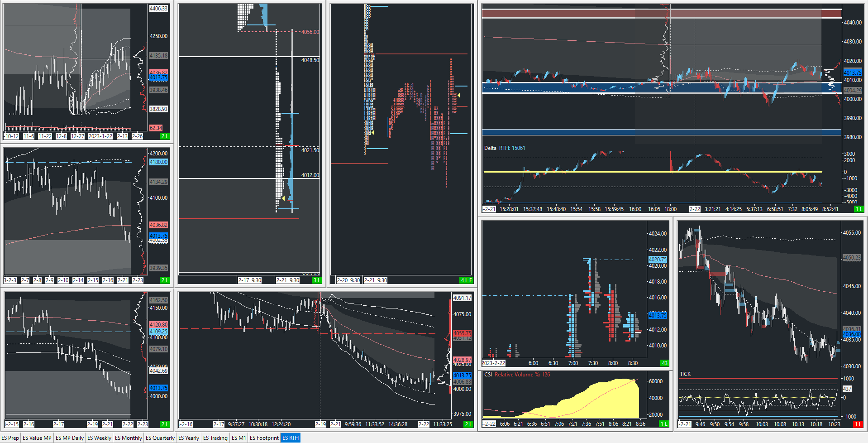
Task: Open the ES Weekly tab
Action: [x=99, y=438]
